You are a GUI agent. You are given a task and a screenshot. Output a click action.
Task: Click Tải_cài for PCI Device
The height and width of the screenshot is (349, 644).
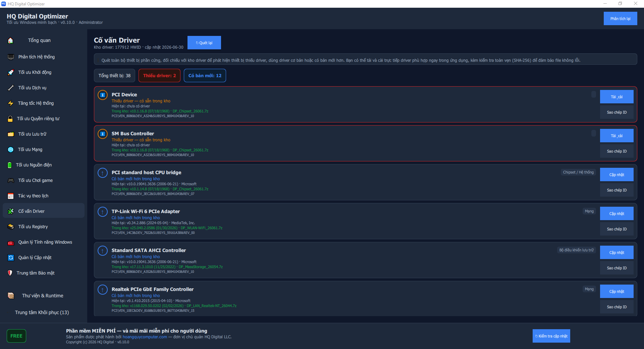[x=616, y=97]
